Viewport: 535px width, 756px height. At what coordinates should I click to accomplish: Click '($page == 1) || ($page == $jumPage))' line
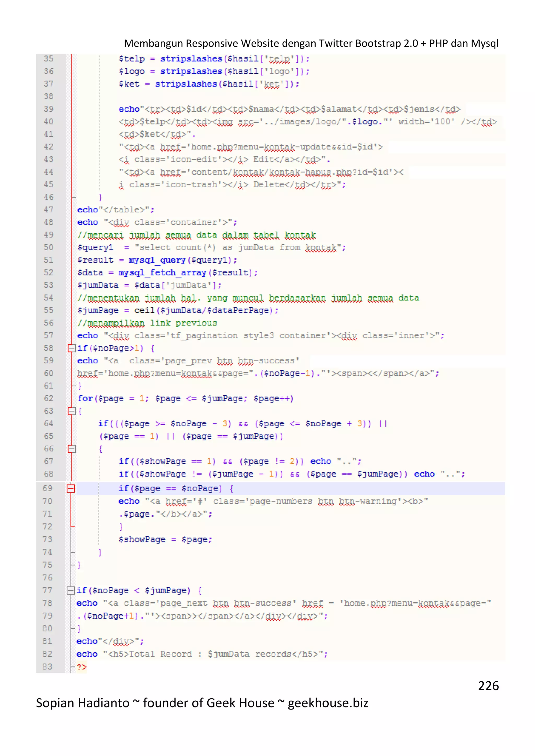click(191, 436)
